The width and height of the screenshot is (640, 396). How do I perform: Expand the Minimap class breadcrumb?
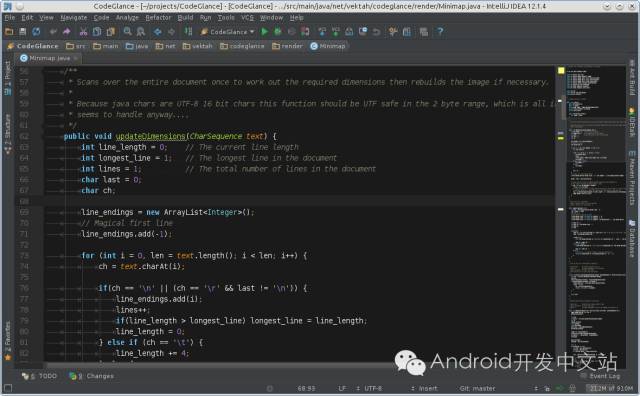point(328,46)
